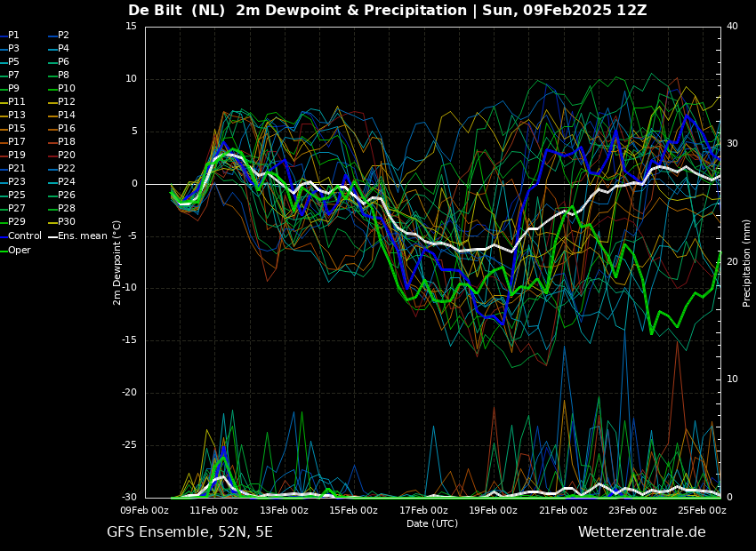This screenshot has height=551, width=756.
Task: Click the 25Feb 00z date tick label
Action: [702, 510]
